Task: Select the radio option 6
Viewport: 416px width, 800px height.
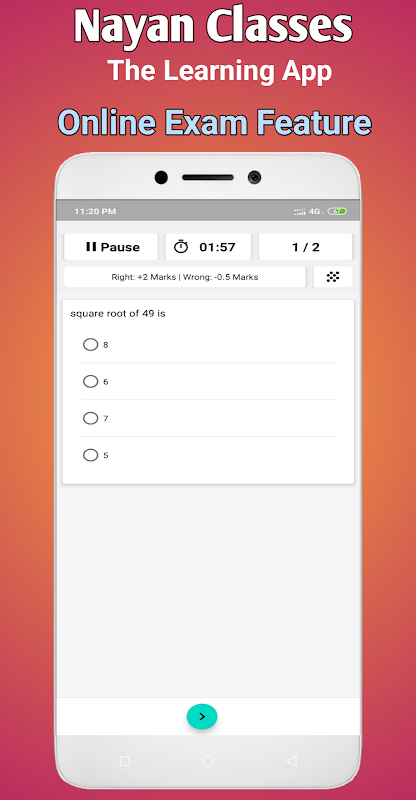Action: (x=90, y=382)
